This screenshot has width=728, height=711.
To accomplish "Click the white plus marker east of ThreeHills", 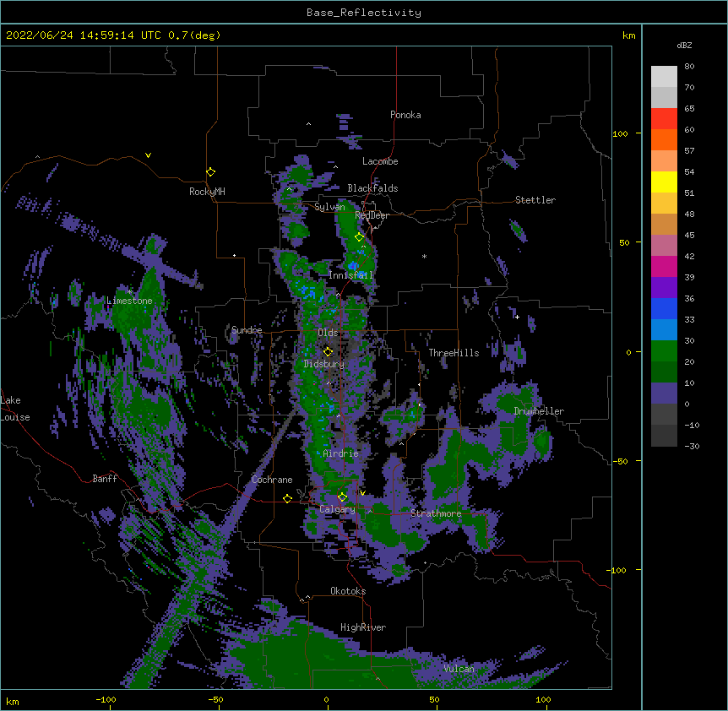I will (x=517, y=317).
